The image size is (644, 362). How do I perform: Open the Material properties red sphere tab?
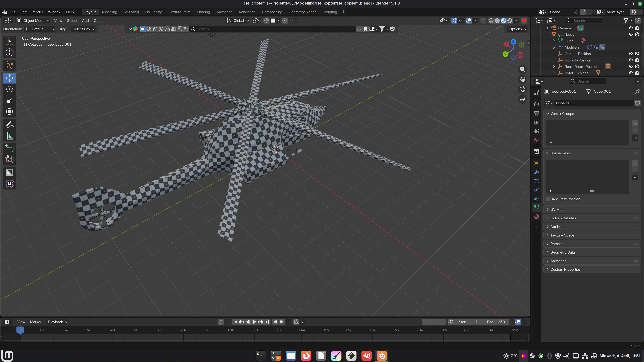coord(536,217)
